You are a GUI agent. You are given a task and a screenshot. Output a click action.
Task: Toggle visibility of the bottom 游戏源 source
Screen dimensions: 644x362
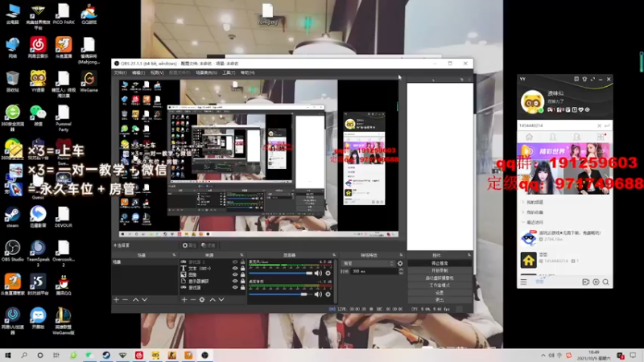tap(235, 288)
